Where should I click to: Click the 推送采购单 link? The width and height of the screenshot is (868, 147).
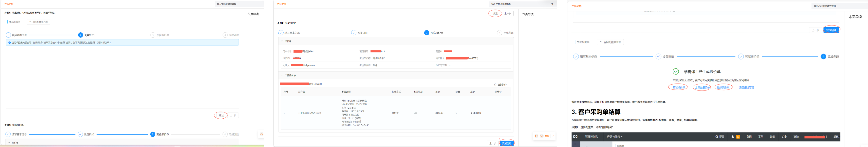coord(723,88)
